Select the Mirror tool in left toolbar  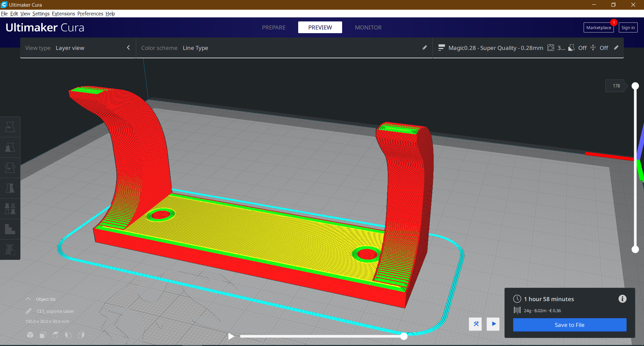click(10, 188)
